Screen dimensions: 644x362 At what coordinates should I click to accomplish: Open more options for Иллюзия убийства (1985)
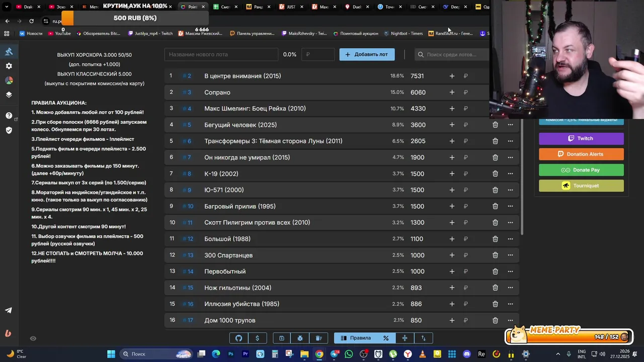point(510,304)
